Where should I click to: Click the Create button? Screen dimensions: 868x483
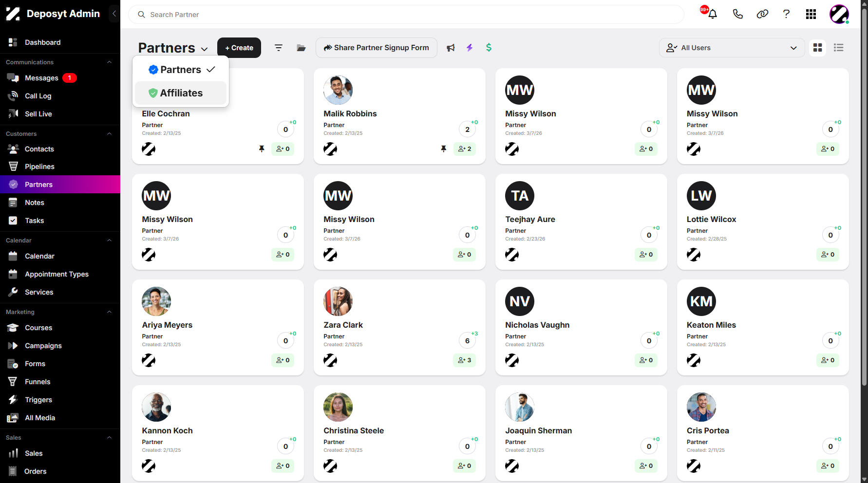239,48
